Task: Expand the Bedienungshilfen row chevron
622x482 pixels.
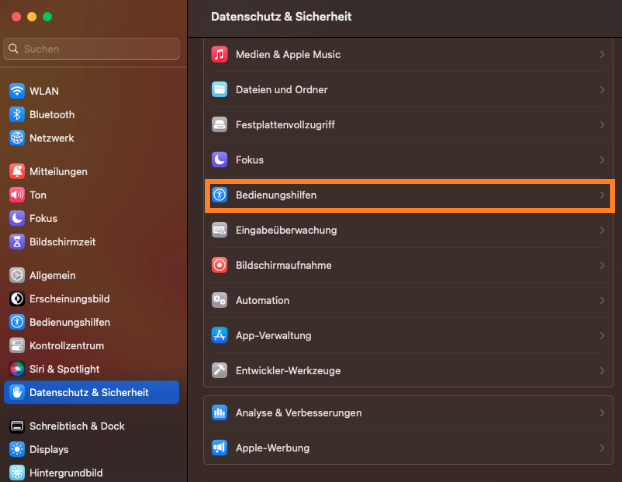Action: 602,195
